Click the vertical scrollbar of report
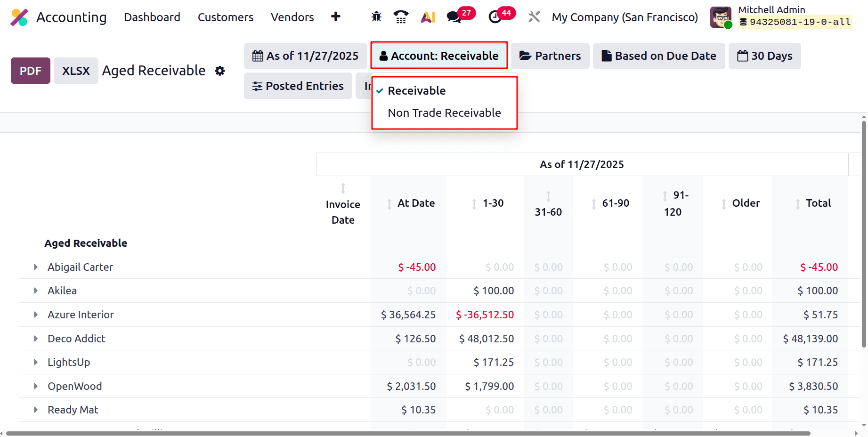868x437 pixels. [x=864, y=234]
